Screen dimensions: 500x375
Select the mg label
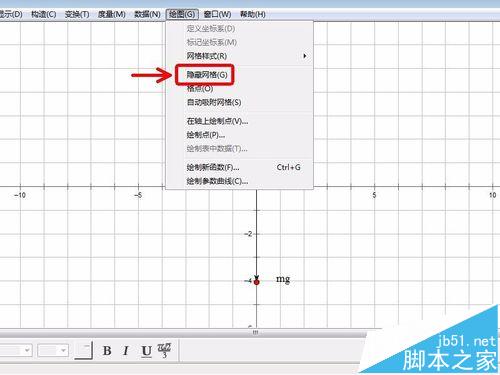click(x=283, y=279)
